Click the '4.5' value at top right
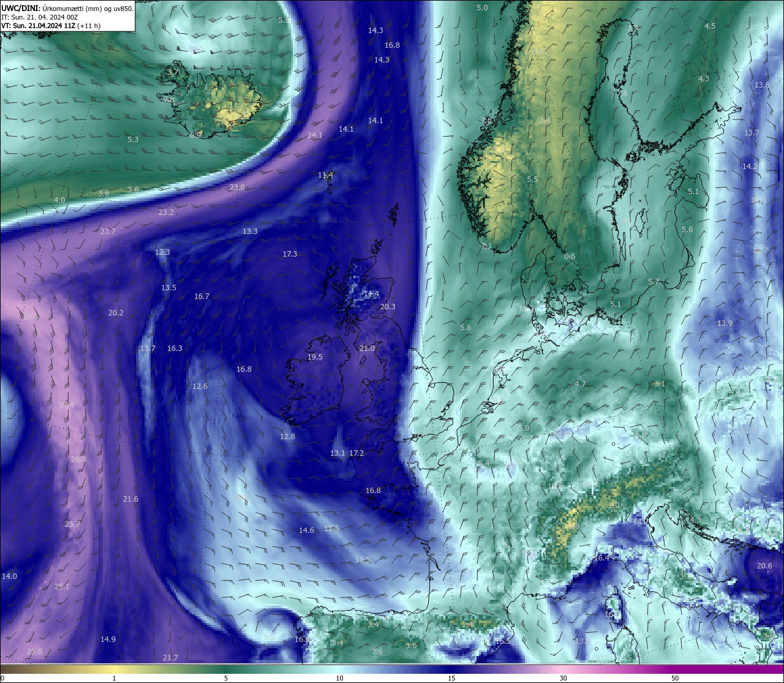Image resolution: width=784 pixels, height=683 pixels. tap(710, 26)
